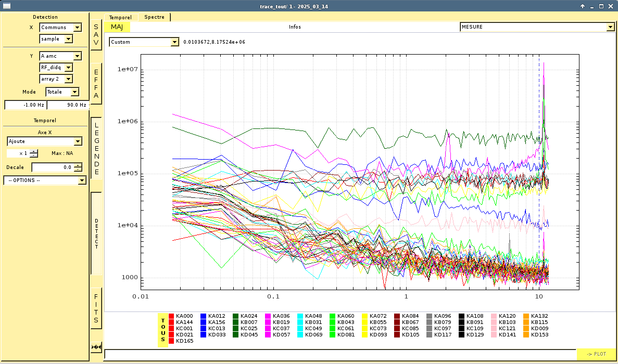Click the arrows icon below FITS
Image resolution: width=618 pixels, height=364 pixels.
[x=96, y=347]
